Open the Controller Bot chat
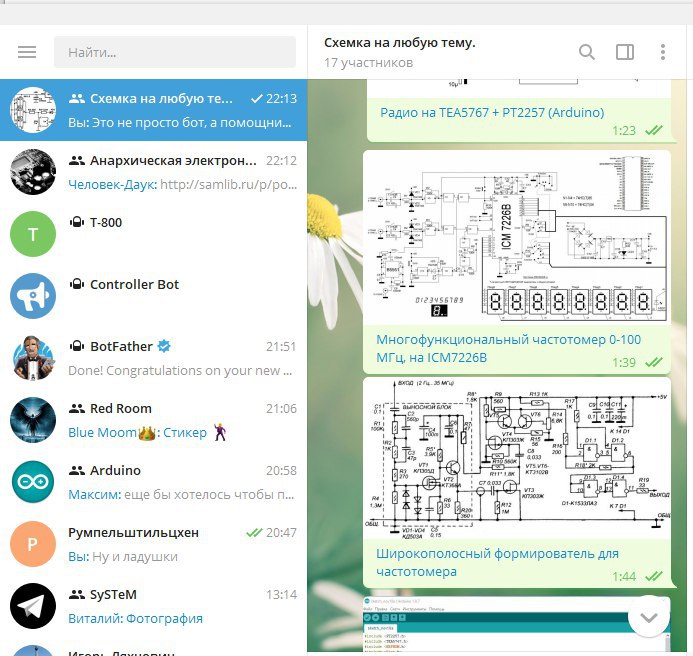Screen dimensions: 693x656 tap(153, 295)
